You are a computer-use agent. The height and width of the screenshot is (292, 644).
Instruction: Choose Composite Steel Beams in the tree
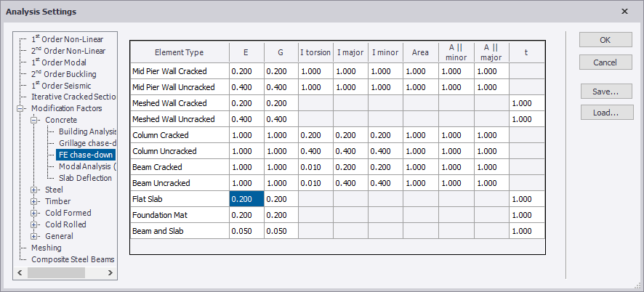click(x=73, y=259)
